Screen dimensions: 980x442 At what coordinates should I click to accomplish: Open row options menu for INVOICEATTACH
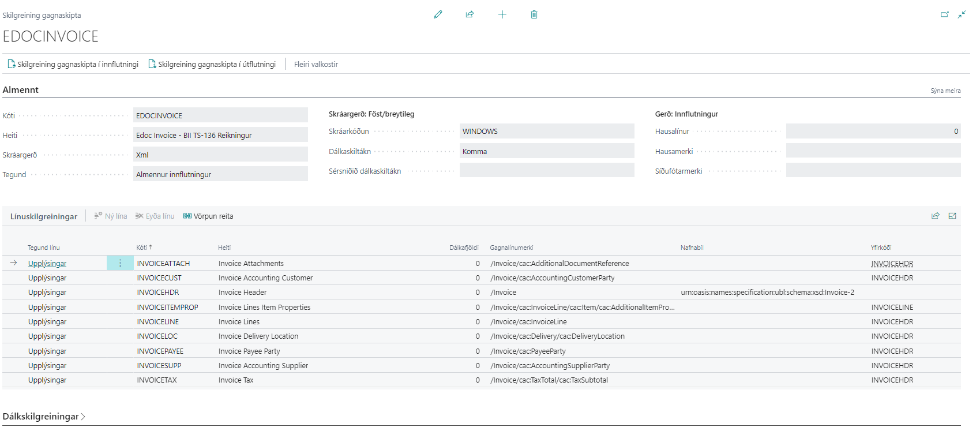[120, 263]
